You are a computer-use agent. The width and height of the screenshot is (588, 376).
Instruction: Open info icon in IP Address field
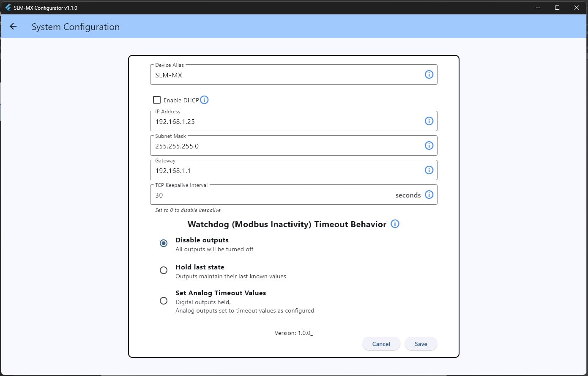coord(429,121)
